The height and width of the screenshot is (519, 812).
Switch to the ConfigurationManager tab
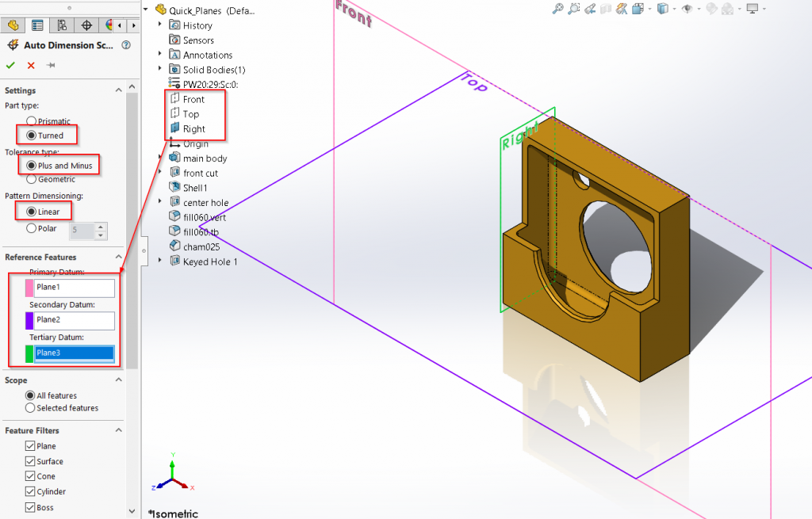pos(62,25)
